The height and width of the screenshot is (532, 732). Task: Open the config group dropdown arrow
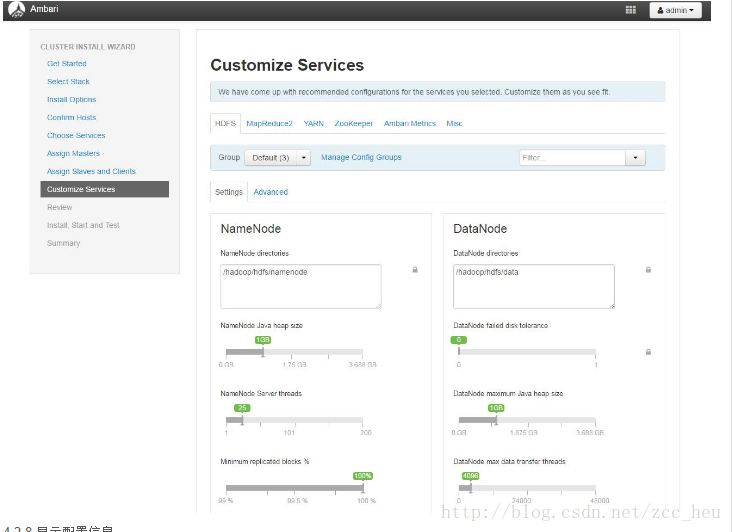(303, 158)
